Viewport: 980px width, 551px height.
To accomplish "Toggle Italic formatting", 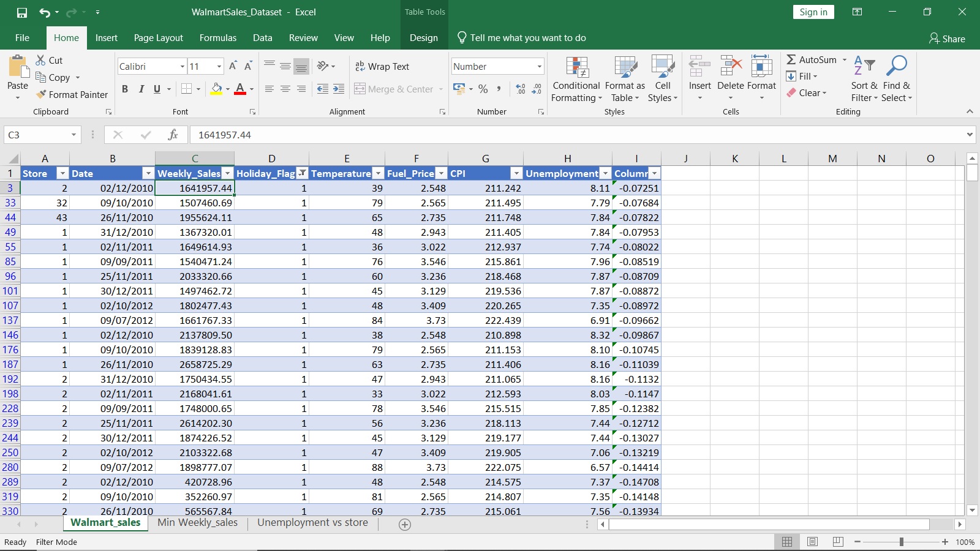I will 141,89.
